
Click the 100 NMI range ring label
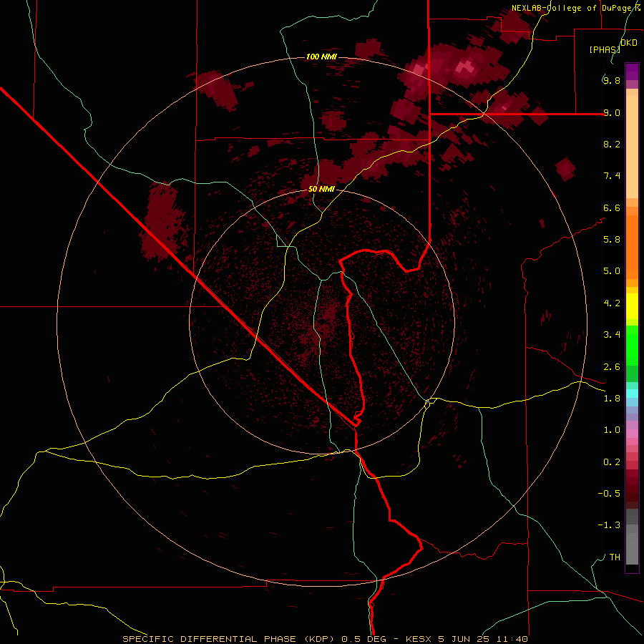tap(321, 57)
